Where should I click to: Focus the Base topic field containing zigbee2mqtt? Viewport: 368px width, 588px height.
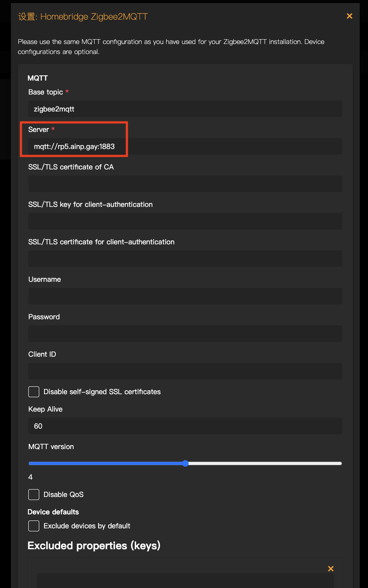185,109
